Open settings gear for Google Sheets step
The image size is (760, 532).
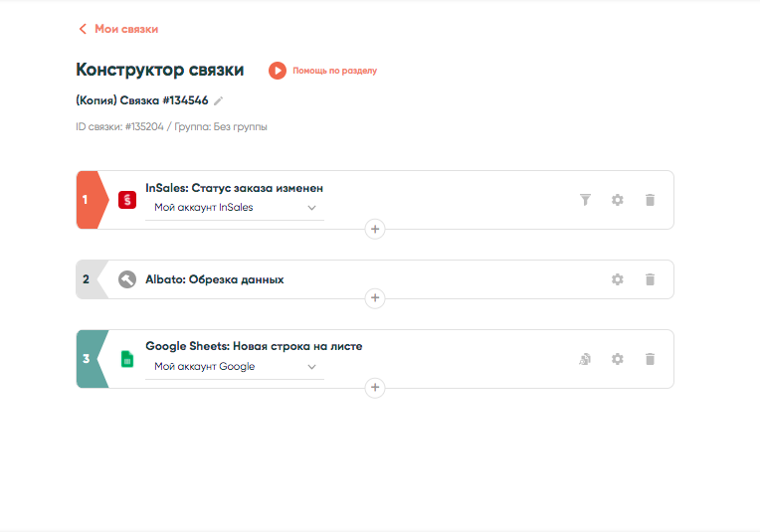(x=618, y=359)
